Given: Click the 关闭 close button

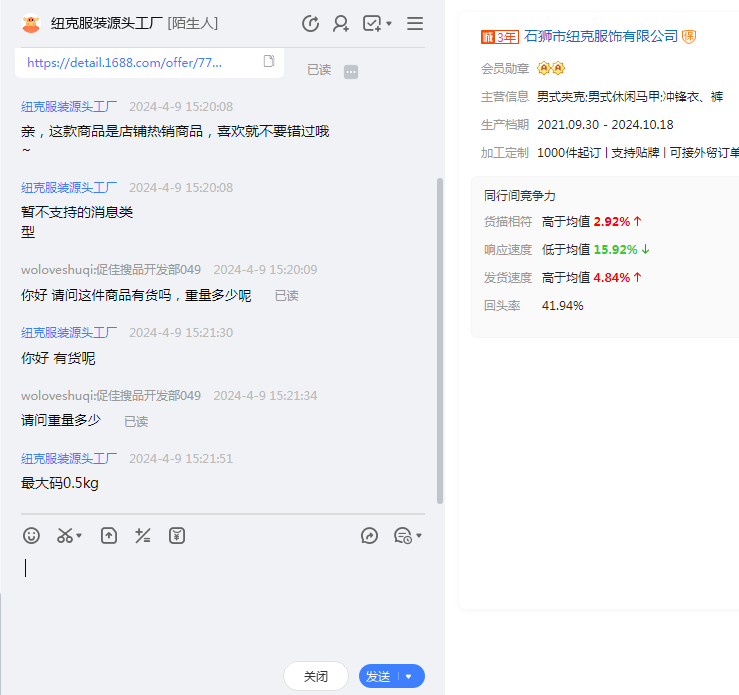Looking at the screenshot, I should [316, 677].
